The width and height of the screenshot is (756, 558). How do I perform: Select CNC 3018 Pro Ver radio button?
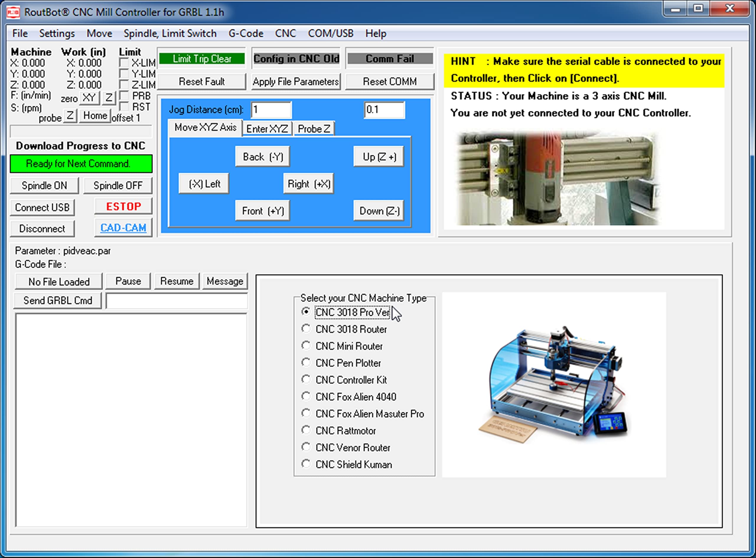(x=306, y=312)
